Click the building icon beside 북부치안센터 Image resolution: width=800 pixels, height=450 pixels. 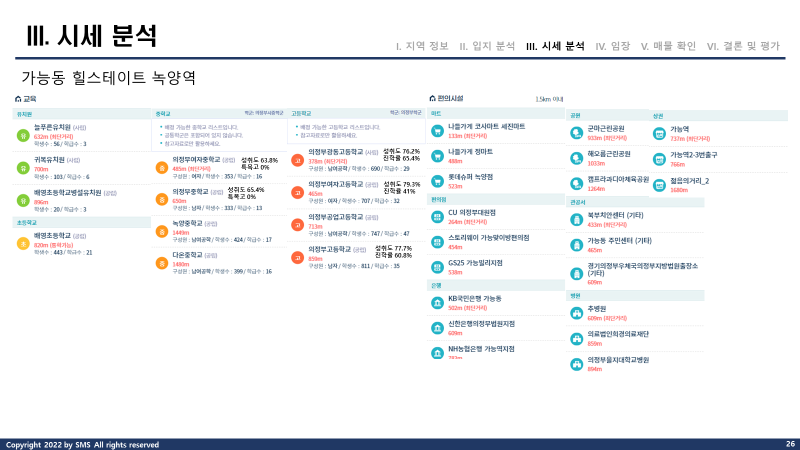coord(577,220)
